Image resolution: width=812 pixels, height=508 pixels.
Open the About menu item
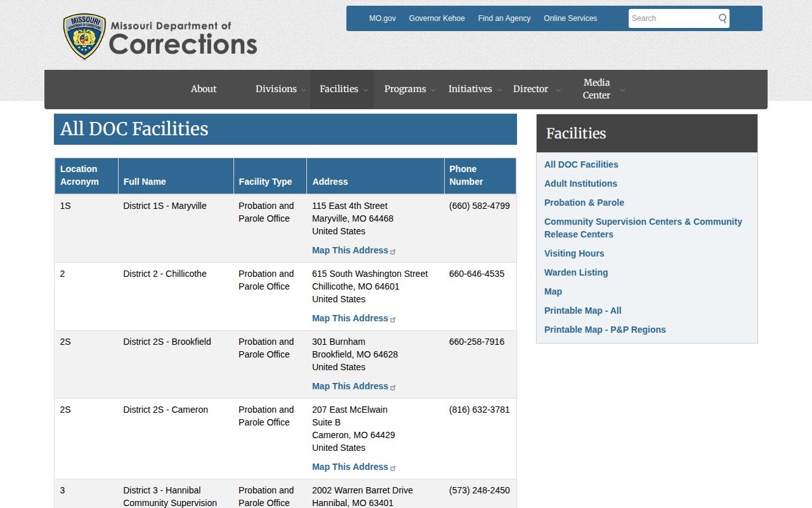click(204, 89)
